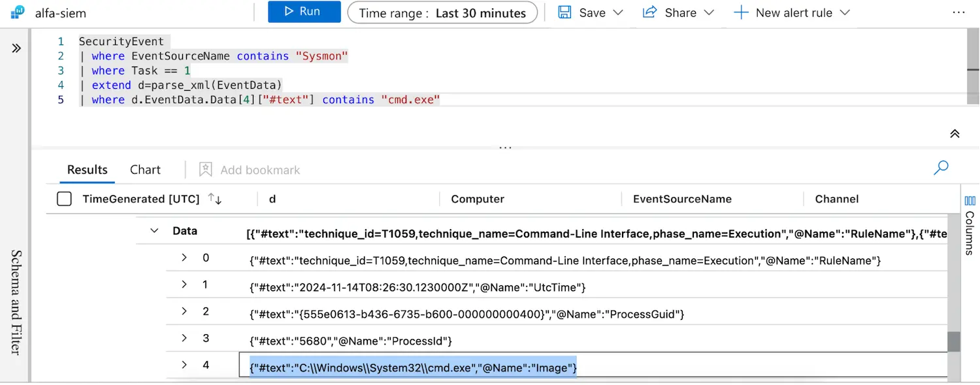This screenshot has width=980, height=385.
Task: Open the Save dropdown chevron
Action: click(x=618, y=12)
